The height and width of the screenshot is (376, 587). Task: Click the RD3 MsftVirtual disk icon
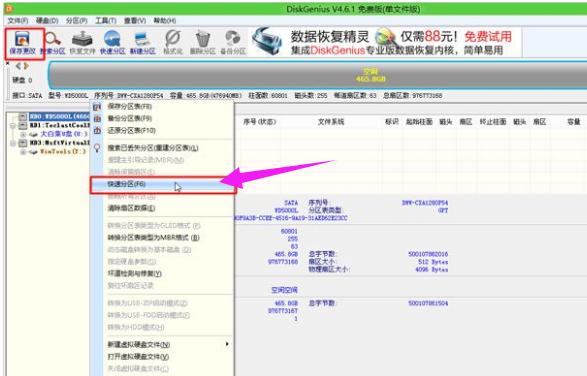(x=23, y=143)
